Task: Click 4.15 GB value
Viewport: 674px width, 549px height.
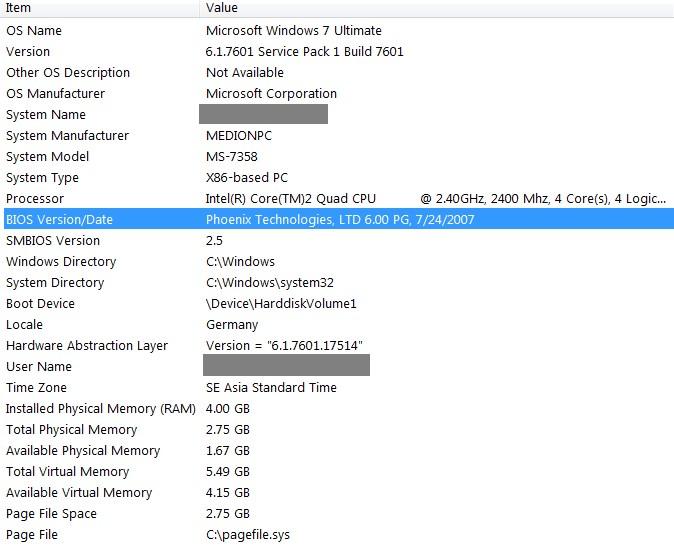Action: (228, 493)
